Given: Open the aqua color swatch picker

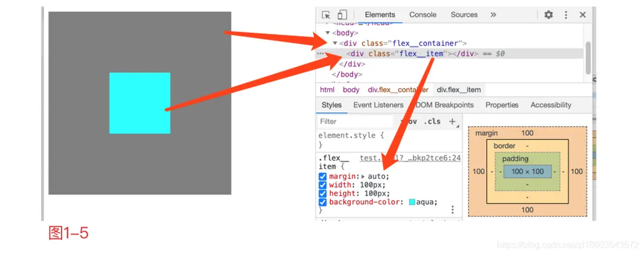Looking at the screenshot, I should click(x=412, y=202).
